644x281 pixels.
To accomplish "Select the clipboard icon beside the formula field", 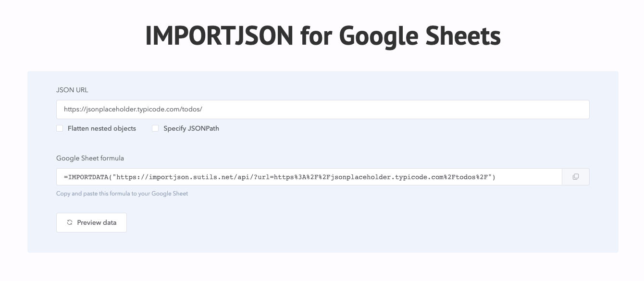I will [x=575, y=176].
